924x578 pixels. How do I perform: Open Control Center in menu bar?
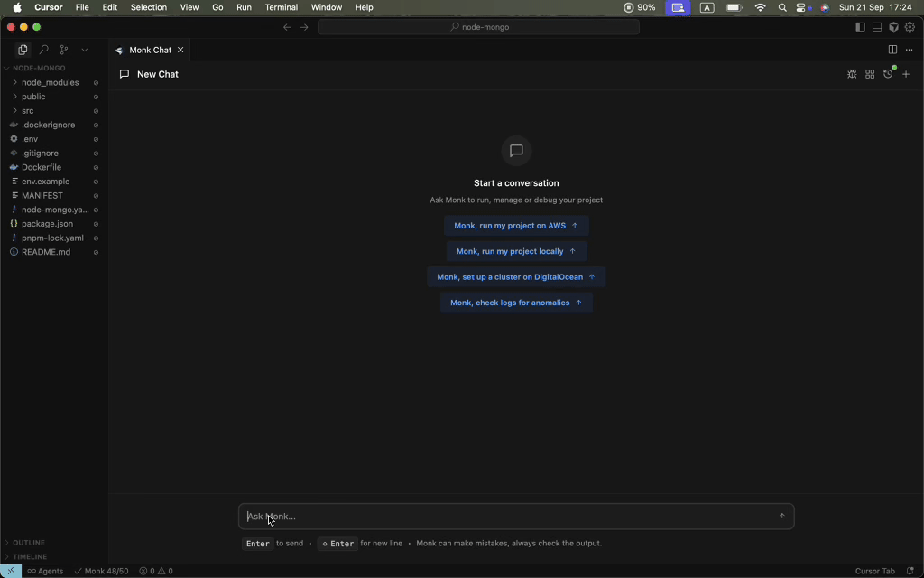point(801,7)
